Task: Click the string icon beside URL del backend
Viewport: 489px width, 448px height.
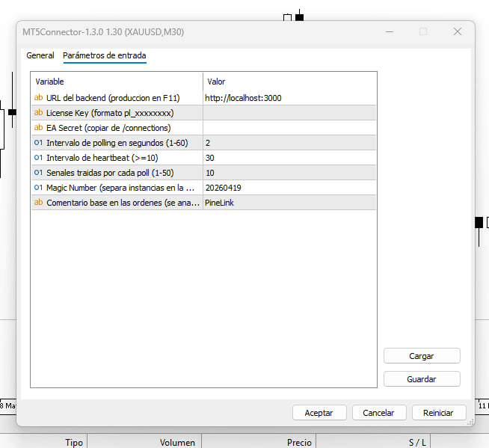Action: [38, 98]
